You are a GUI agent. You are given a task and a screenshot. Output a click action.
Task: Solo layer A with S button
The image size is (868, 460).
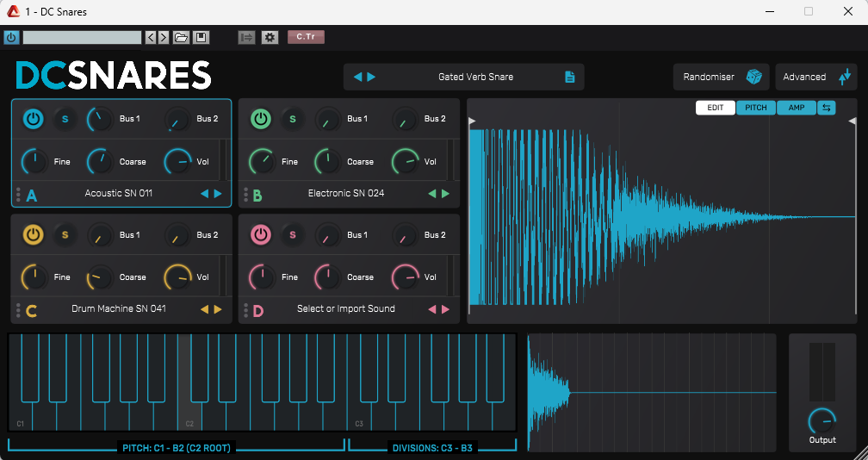point(65,119)
